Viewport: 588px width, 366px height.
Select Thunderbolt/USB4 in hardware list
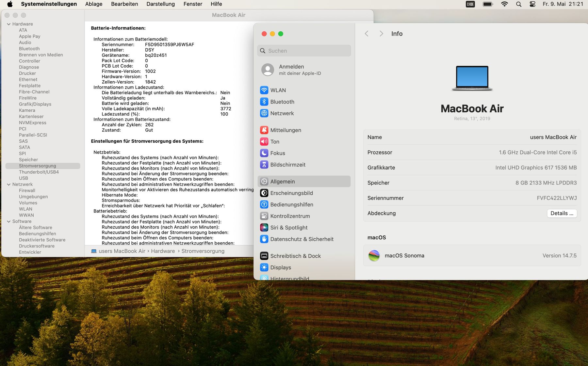click(x=39, y=172)
